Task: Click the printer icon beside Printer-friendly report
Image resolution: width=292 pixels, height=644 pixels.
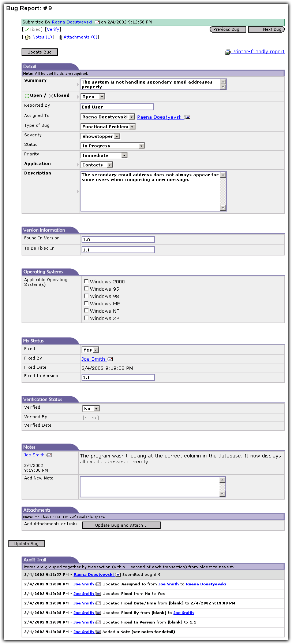Action: click(227, 52)
